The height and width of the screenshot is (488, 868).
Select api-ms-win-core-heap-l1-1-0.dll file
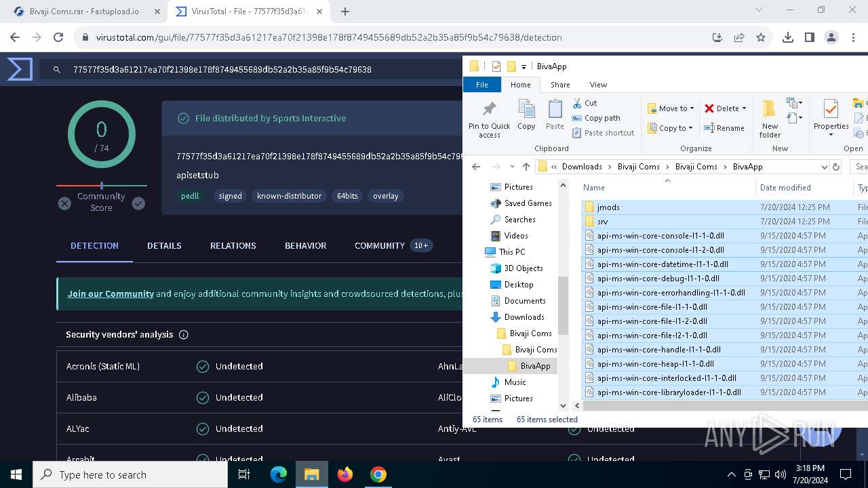click(655, 364)
